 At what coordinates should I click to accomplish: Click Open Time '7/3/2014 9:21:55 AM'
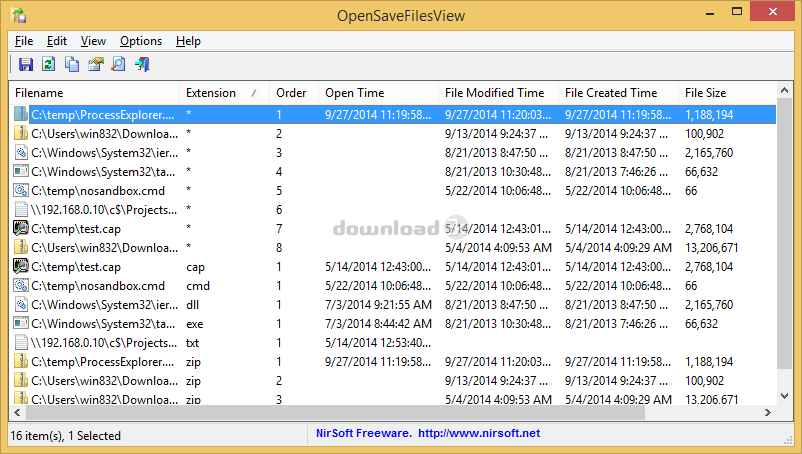coord(378,305)
